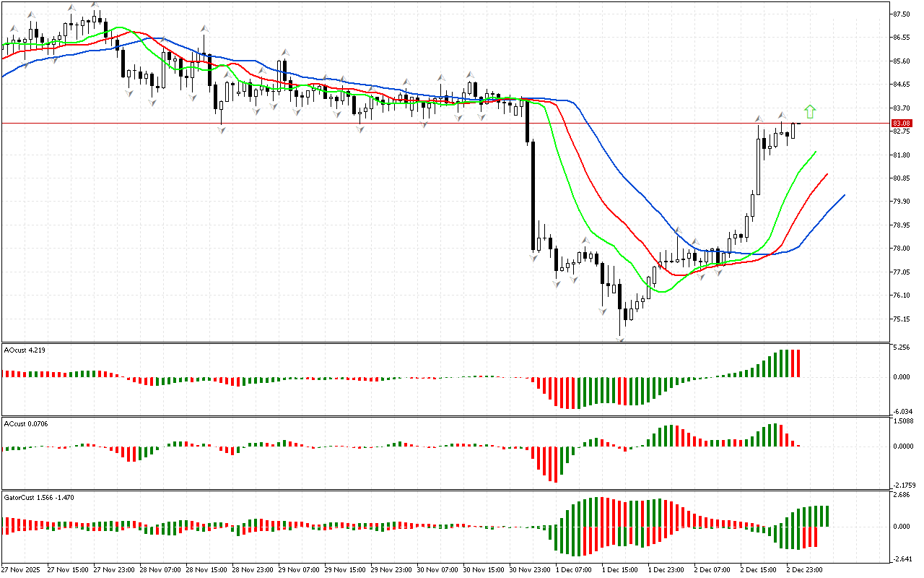Click the 75.15 value on price scale
Image resolution: width=924 pixels, height=578 pixels.
click(x=901, y=319)
